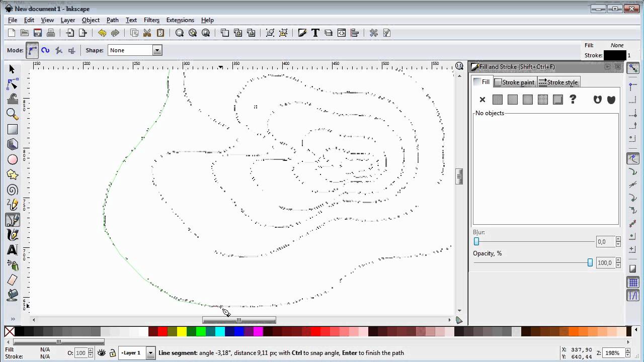Image resolution: width=644 pixels, height=362 pixels.
Task: Select the Rectangle tool
Action: click(12, 129)
